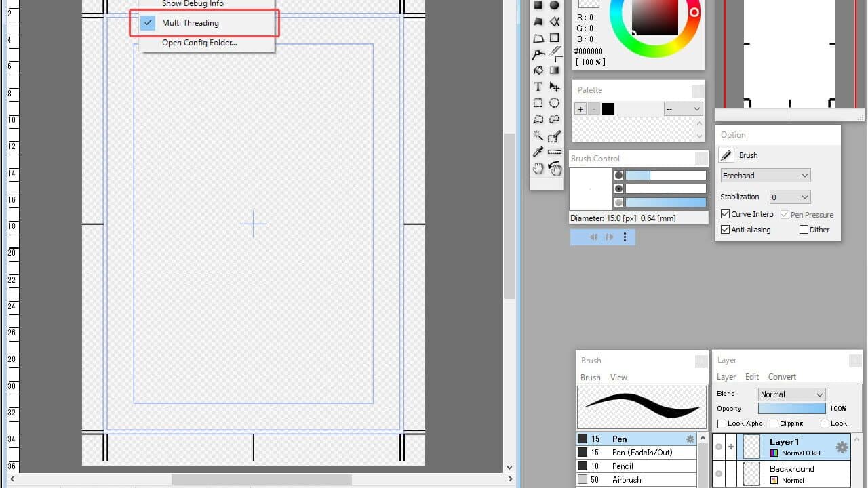This screenshot has height=488, width=868.
Task: Select the filled rectangle shape tool
Action: (538, 5)
